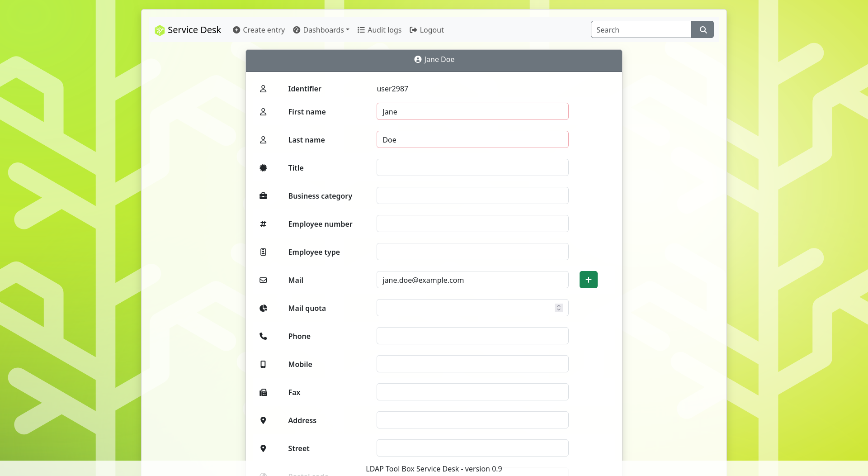This screenshot has height=476, width=868.
Task: Click the Mail quota spinner arrows
Action: click(559, 308)
